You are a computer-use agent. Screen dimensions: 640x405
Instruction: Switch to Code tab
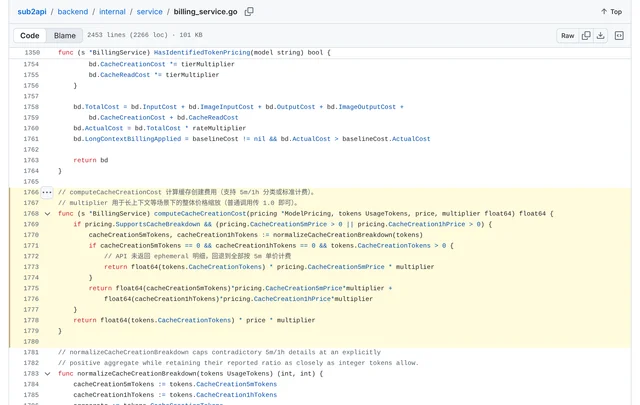(30, 36)
